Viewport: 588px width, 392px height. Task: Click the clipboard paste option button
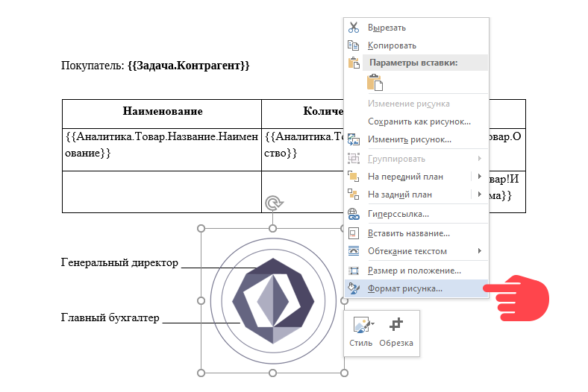(x=375, y=83)
